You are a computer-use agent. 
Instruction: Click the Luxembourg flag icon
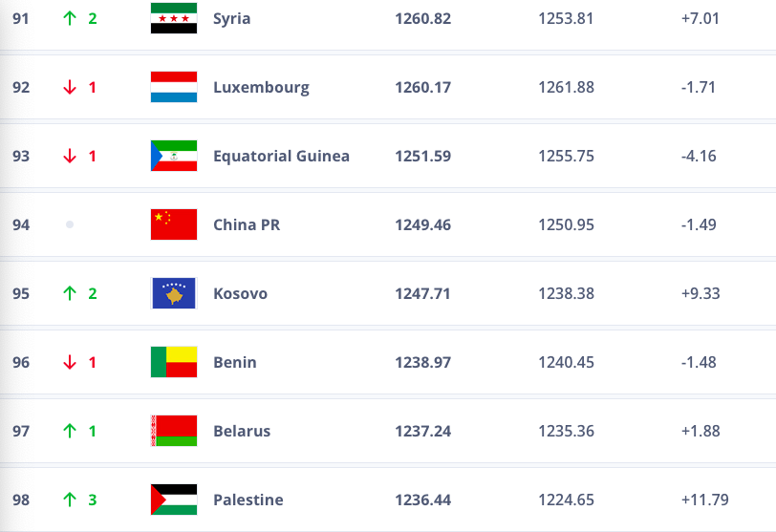[x=174, y=87]
